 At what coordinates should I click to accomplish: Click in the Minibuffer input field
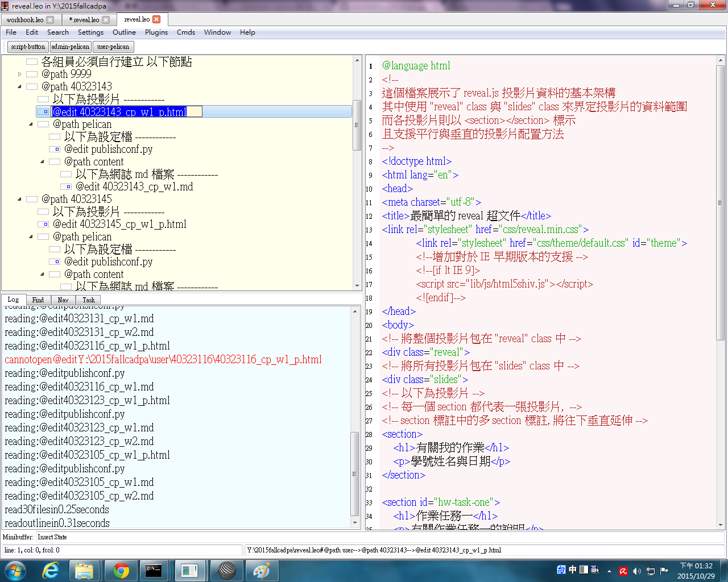pyautogui.click(x=380, y=537)
